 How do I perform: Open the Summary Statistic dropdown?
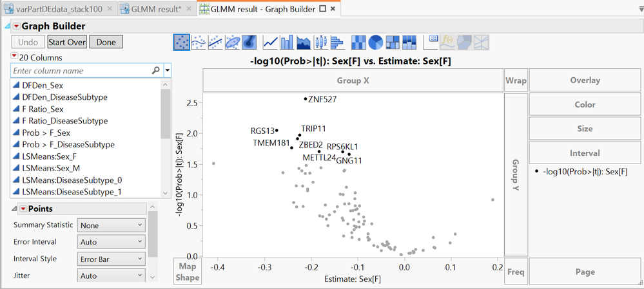(x=112, y=225)
